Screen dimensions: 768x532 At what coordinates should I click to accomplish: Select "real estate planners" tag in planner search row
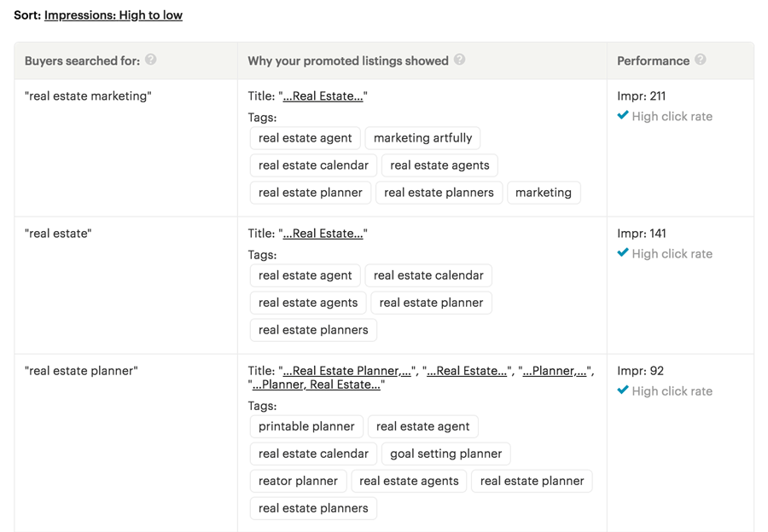pos(313,508)
